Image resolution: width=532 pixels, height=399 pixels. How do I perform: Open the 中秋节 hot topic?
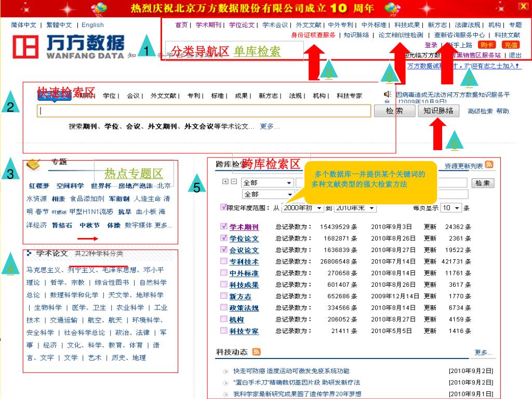(89, 225)
